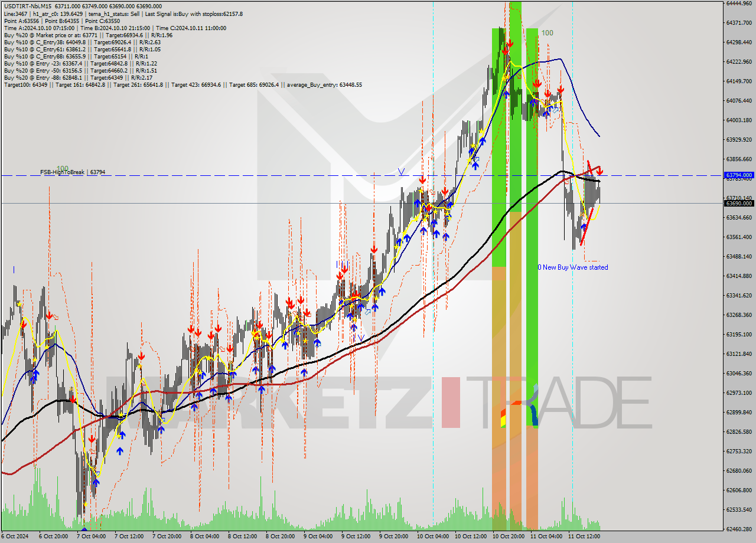Click the USDTIRT-Nbi,M15 symbol title text

tap(28, 6)
